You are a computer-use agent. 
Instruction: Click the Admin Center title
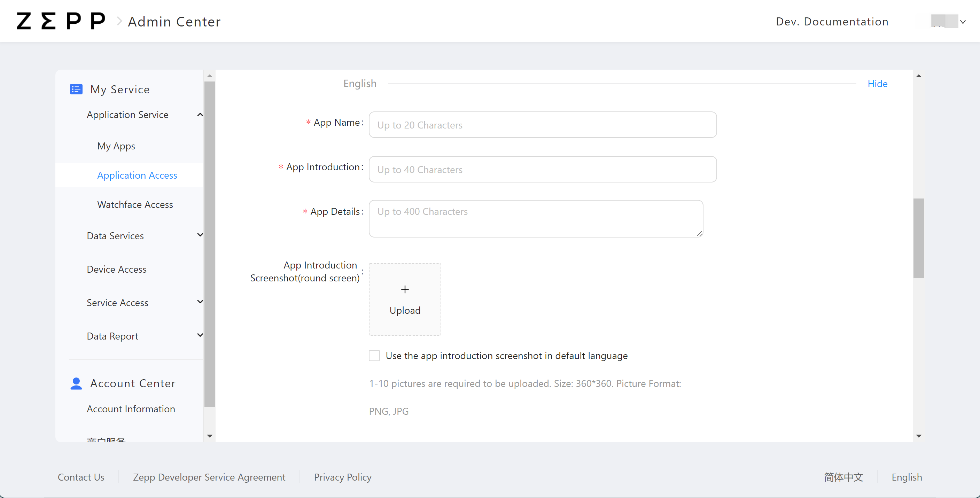174,22
